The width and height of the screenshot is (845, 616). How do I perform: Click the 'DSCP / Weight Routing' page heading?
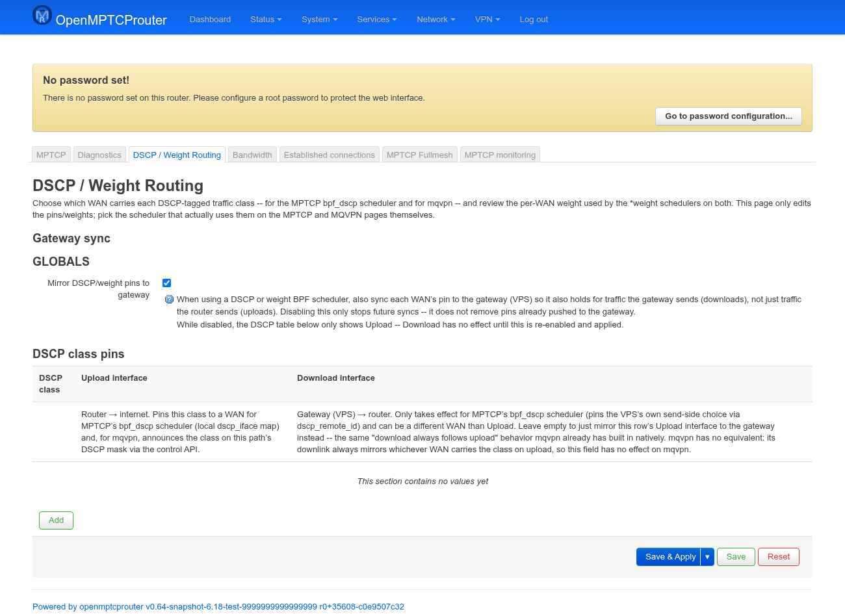118,186
